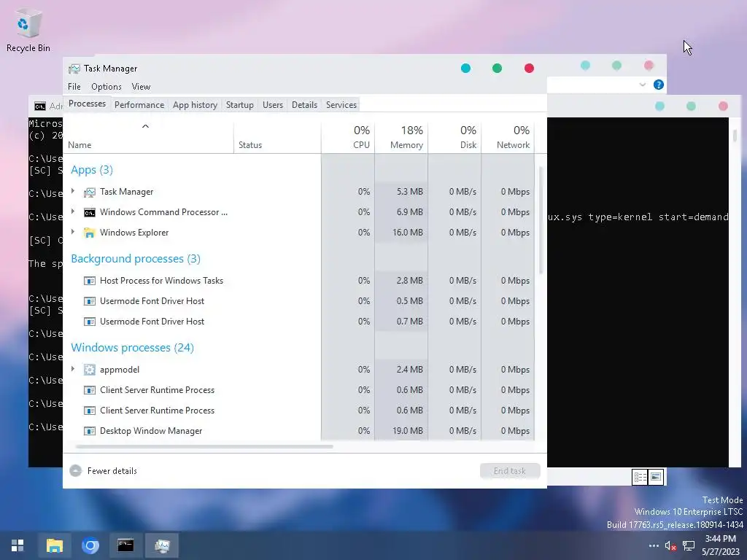Click the Command Prompt vertical scrollbar
The height and width of the screenshot is (560, 747).
(x=735, y=135)
